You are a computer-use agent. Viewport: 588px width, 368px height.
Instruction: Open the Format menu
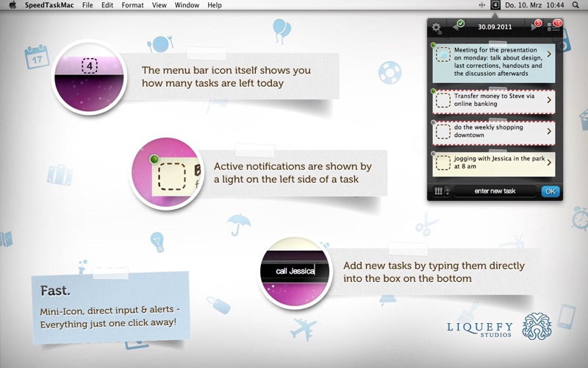click(x=132, y=5)
